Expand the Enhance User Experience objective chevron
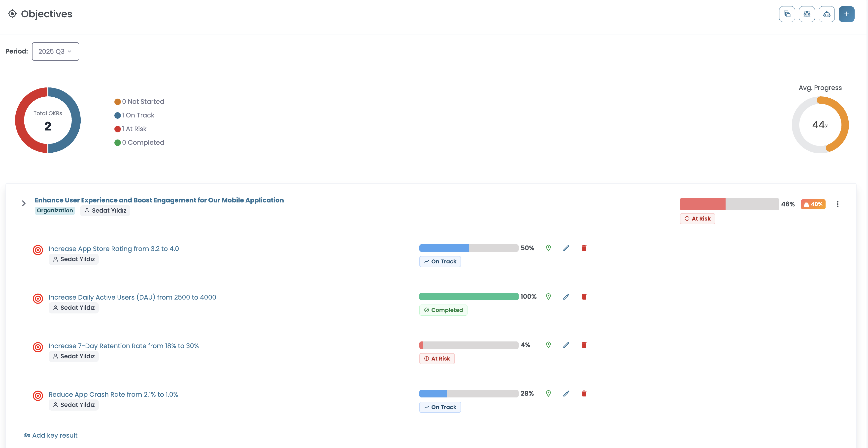868x448 pixels. point(24,203)
